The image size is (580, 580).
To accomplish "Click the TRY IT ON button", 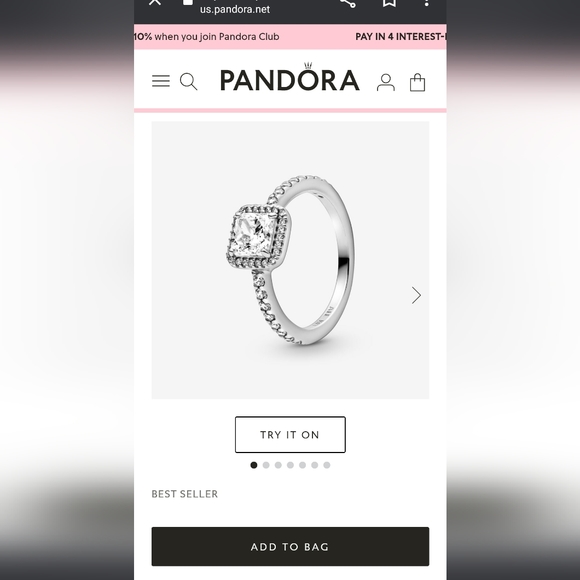I will click(x=290, y=435).
